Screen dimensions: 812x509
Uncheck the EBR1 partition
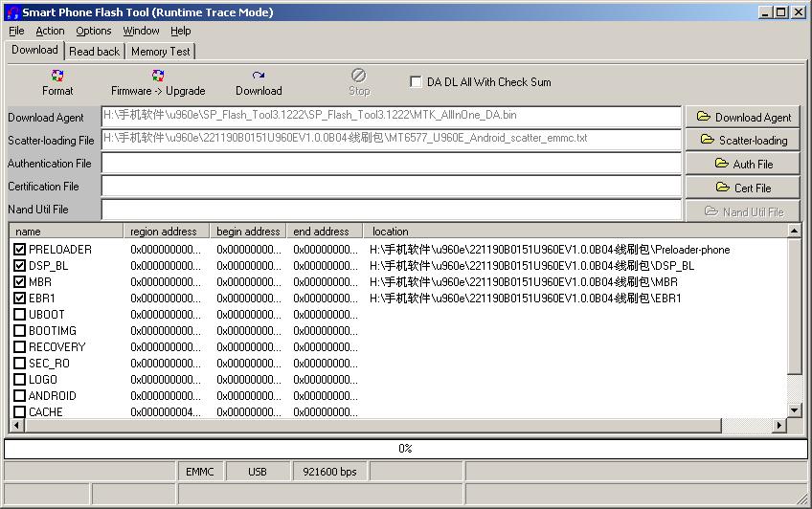click(20, 299)
